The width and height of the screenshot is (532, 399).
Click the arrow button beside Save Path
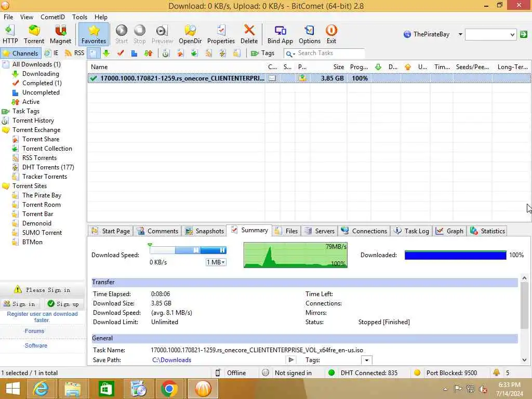click(291, 360)
